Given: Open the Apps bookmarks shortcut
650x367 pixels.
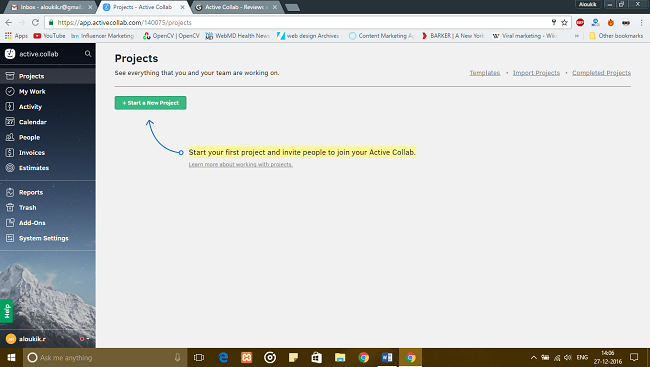Looking at the screenshot, I should tap(16, 36).
